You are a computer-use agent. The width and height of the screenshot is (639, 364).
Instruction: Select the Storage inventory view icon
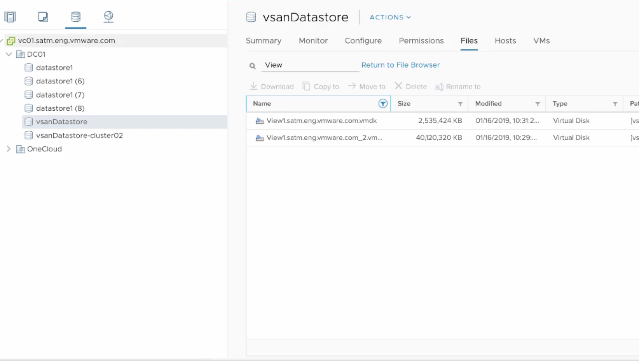tap(76, 17)
